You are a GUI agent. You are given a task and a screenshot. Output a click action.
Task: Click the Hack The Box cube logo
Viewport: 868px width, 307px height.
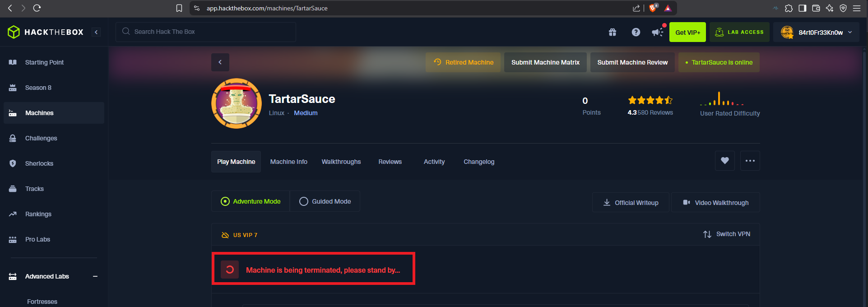click(x=14, y=32)
